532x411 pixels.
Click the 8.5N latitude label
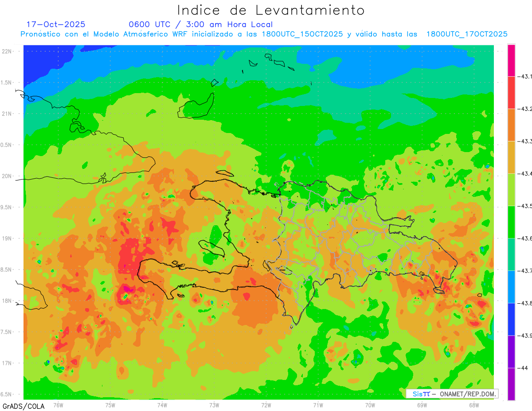(x=7, y=270)
